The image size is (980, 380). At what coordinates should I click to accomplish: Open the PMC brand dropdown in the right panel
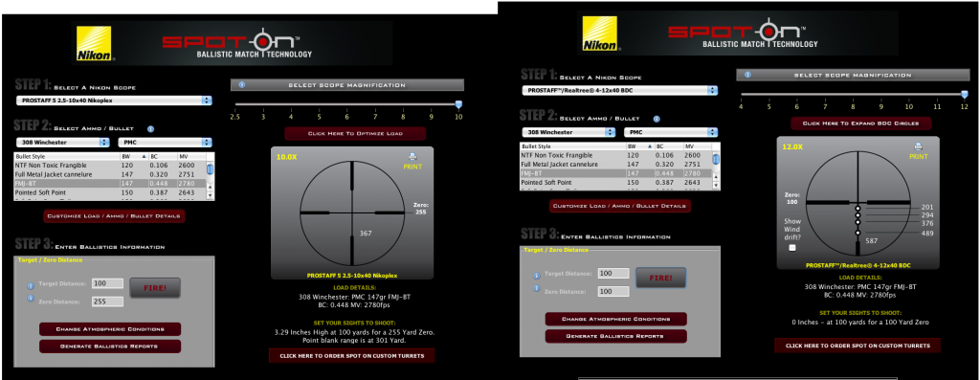[671, 132]
